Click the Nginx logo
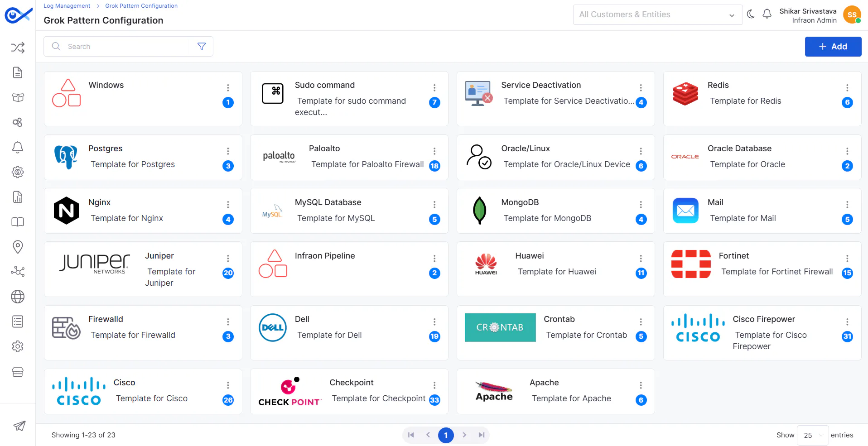Image resolution: width=868 pixels, height=446 pixels. pyautogui.click(x=66, y=211)
